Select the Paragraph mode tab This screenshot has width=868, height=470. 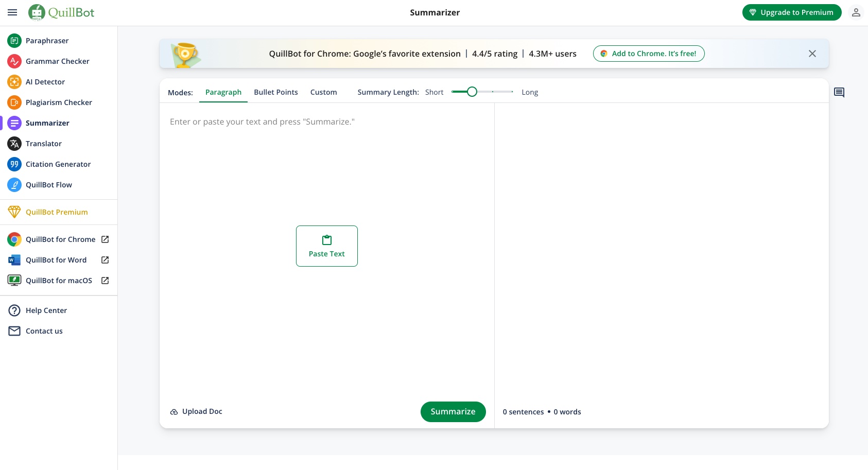(223, 92)
